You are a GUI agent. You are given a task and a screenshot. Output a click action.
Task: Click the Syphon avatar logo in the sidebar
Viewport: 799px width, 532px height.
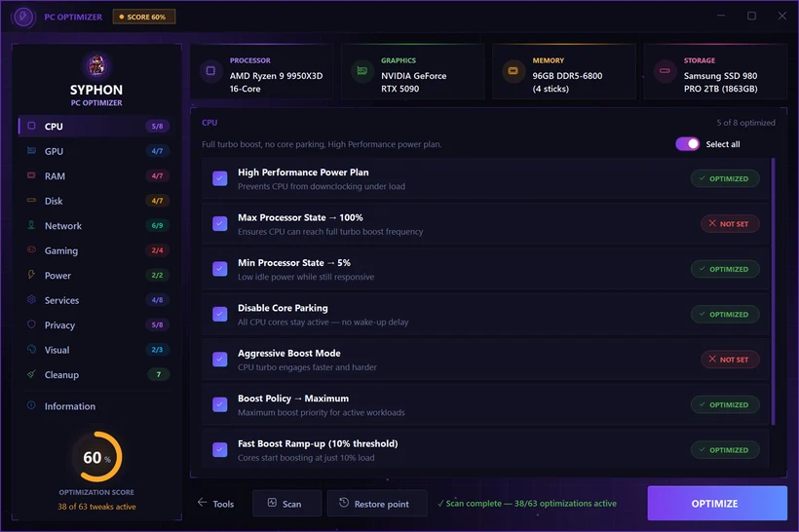96,65
